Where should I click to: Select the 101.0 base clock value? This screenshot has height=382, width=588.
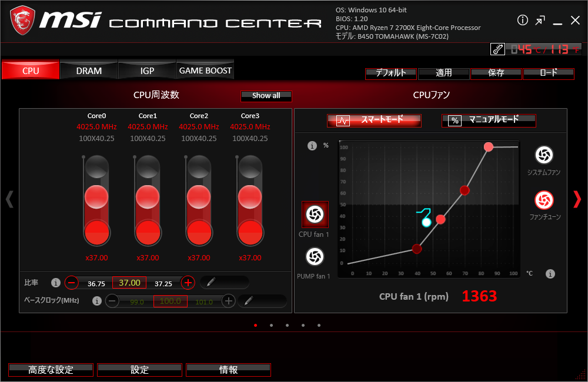pyautogui.click(x=204, y=302)
